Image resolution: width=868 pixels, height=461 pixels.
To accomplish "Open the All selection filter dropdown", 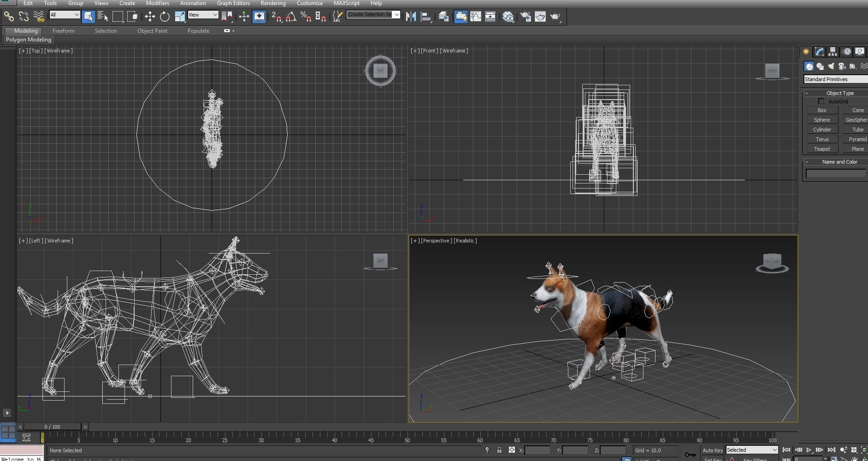I will 65,15.
